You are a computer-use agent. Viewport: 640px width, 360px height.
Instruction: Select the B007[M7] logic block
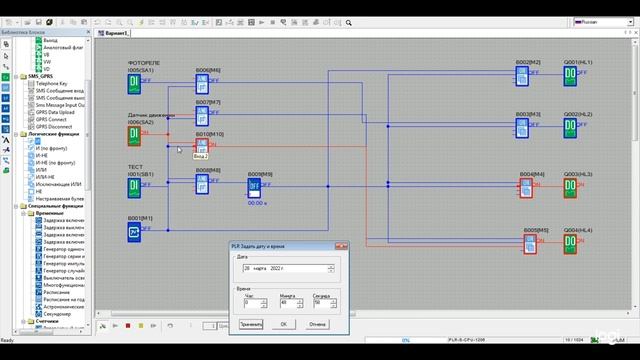(202, 116)
